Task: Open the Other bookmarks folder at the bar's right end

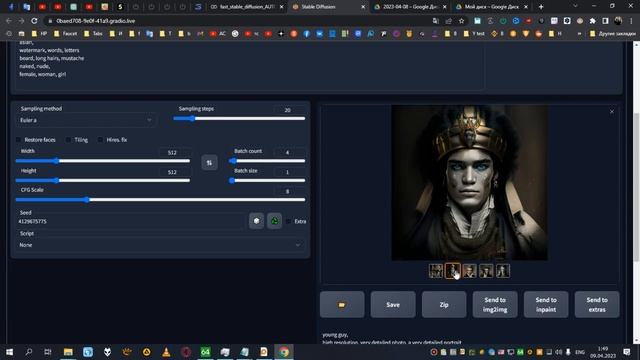Action: (613, 34)
